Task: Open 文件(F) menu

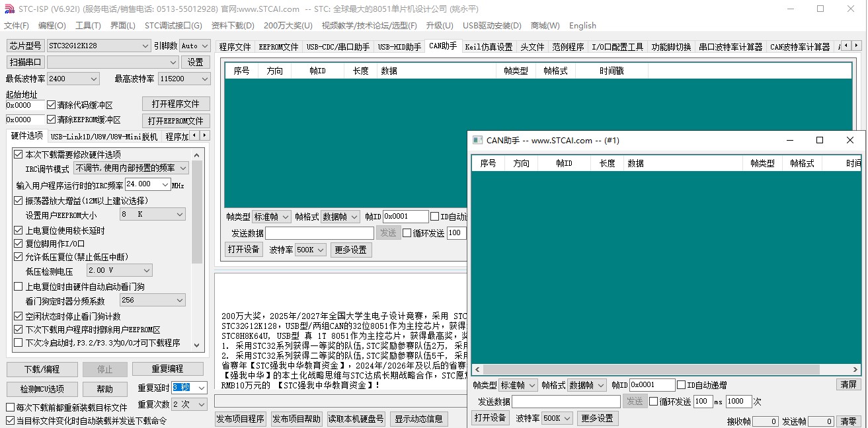Action: coord(17,26)
